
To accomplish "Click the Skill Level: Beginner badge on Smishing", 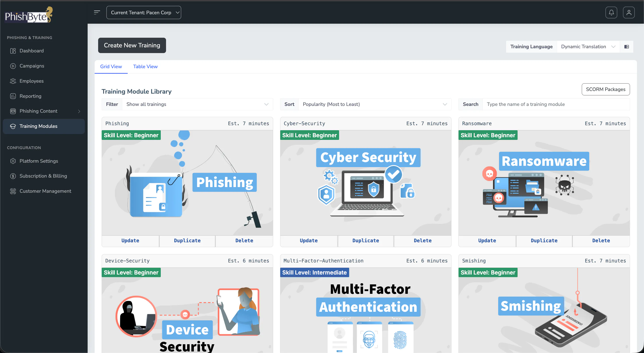I will (488, 273).
